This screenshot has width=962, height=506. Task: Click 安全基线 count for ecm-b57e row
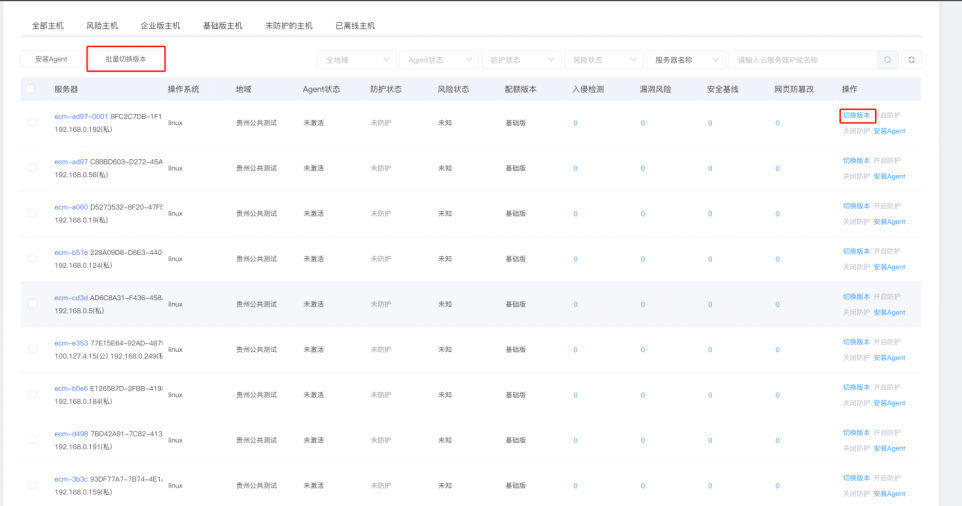pos(710,259)
